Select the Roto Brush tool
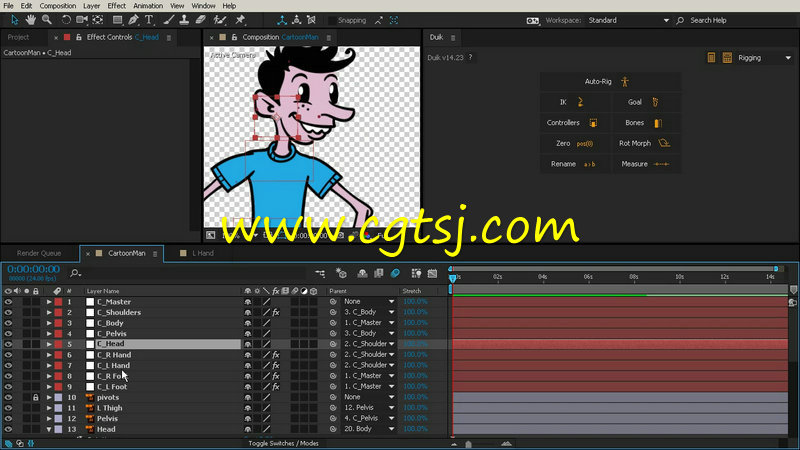 (220, 20)
